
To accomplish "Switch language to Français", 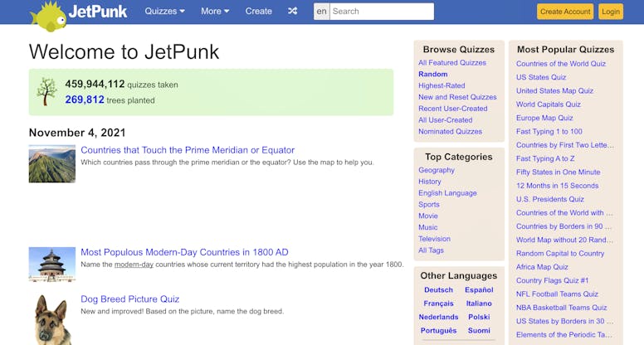I will pyautogui.click(x=439, y=304).
